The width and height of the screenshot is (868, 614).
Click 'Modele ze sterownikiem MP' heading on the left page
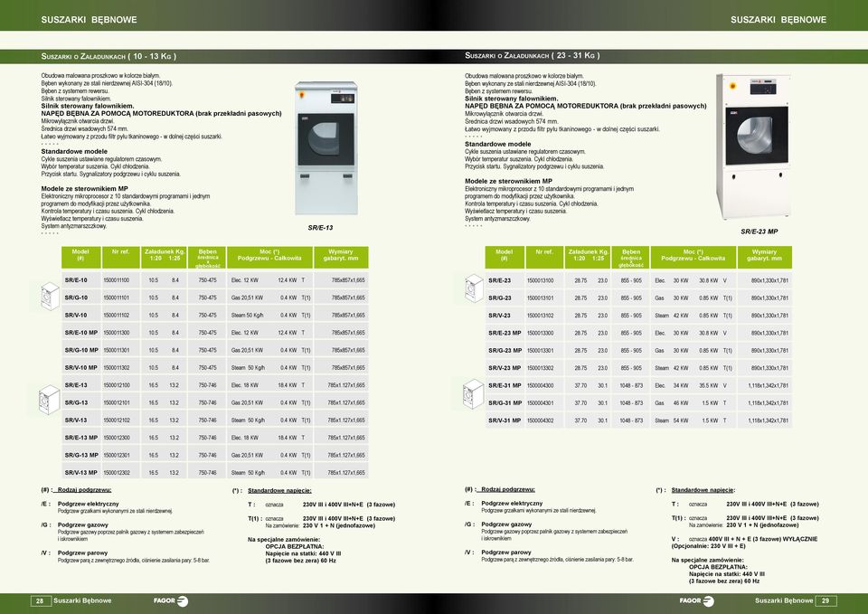[x=85, y=189]
